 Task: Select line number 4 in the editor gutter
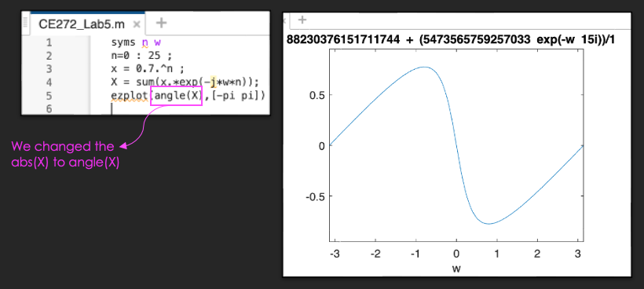click(49, 82)
